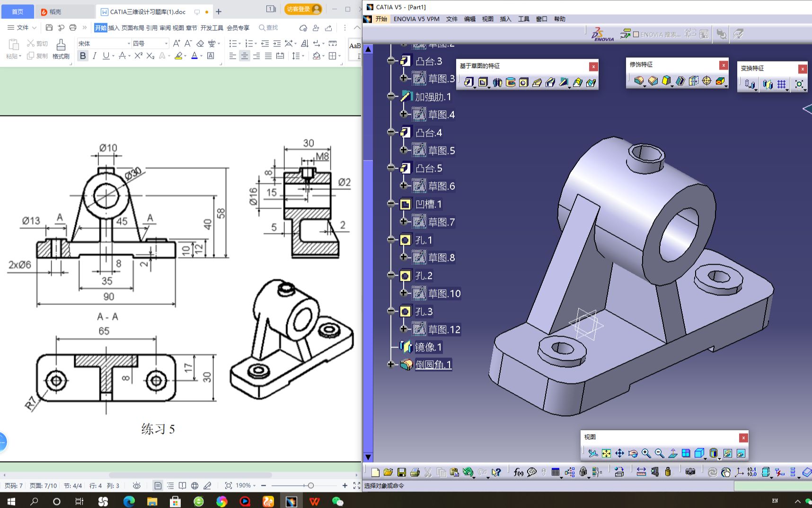Select the Draft Angle tool in CATIA
Image resolution: width=812 pixels, height=508 pixels.
point(666,81)
